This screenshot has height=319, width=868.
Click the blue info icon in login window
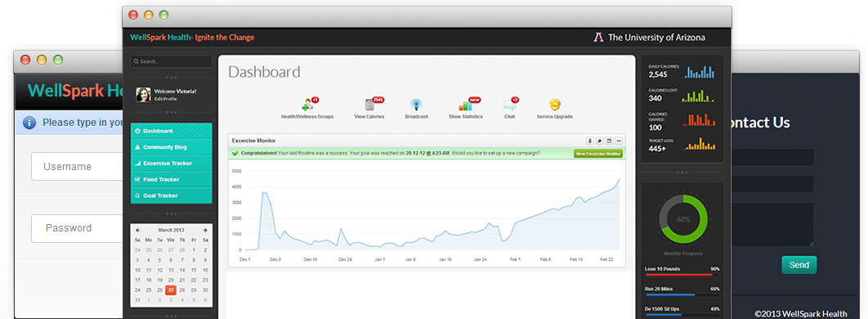30,123
